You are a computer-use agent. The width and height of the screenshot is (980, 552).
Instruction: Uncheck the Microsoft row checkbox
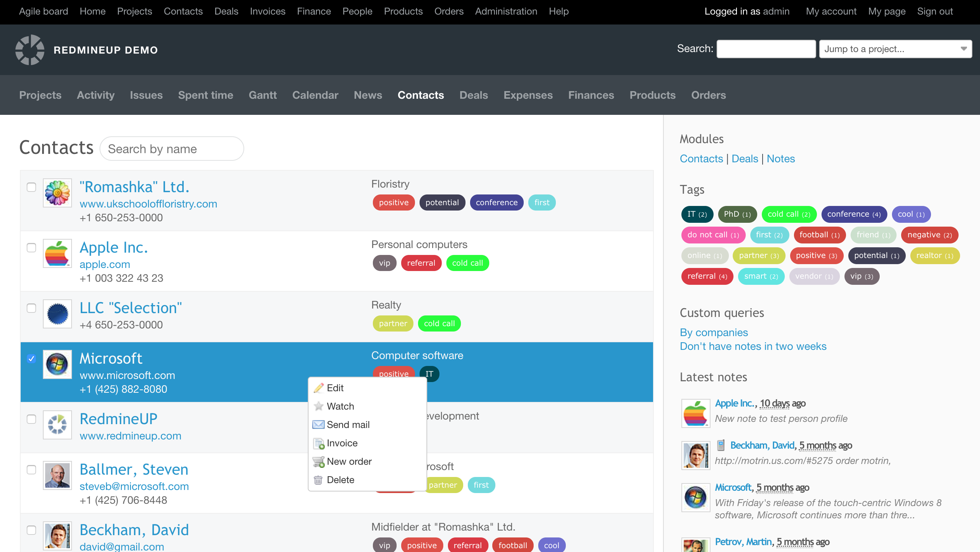31,359
